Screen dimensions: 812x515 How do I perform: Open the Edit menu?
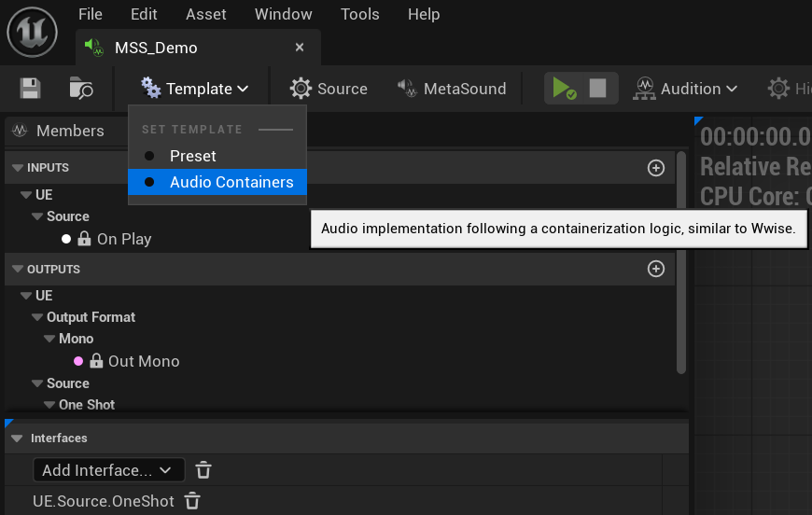(144, 14)
